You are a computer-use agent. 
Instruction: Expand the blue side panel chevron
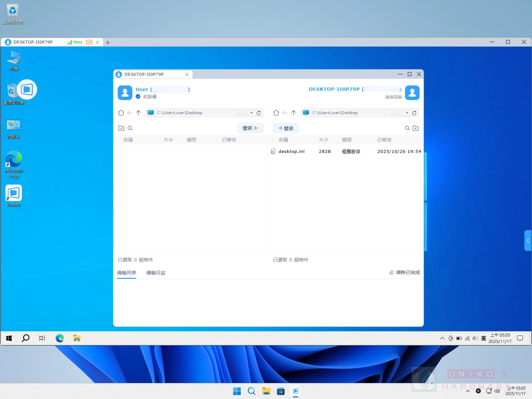(528, 240)
